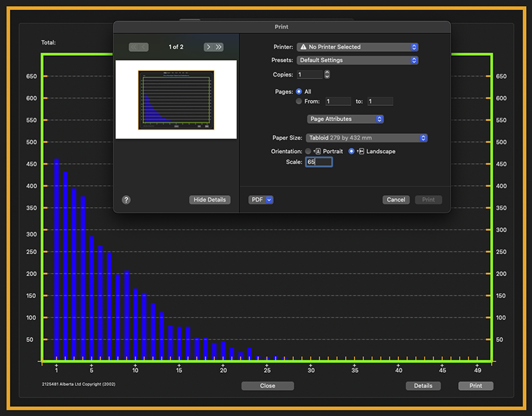The width and height of the screenshot is (532, 416).
Task: Click the blue bar above number 5
Action: pos(92,298)
